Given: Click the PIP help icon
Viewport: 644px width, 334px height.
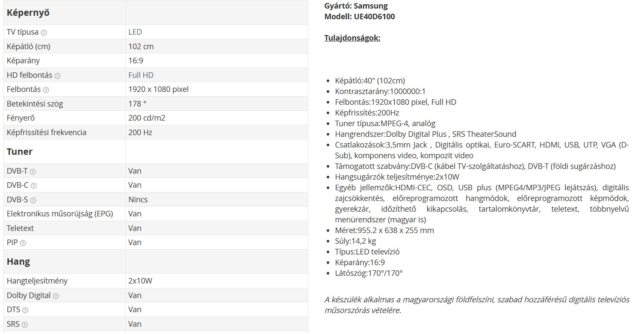Looking at the screenshot, I should [23, 243].
